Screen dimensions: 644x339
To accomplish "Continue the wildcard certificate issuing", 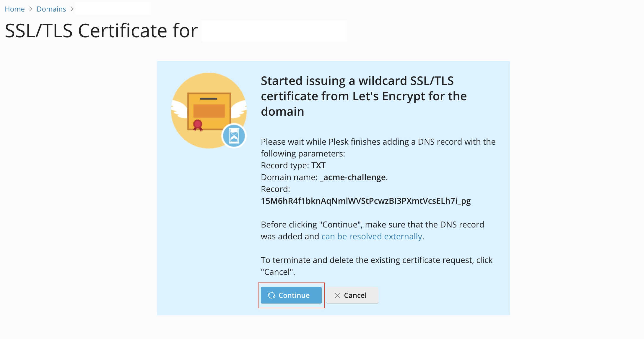I will (x=291, y=295).
